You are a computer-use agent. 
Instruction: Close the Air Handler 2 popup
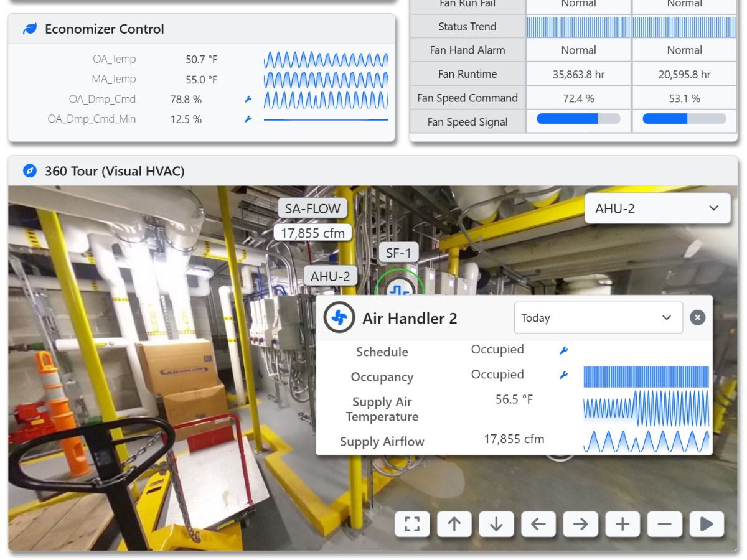pyautogui.click(x=698, y=318)
